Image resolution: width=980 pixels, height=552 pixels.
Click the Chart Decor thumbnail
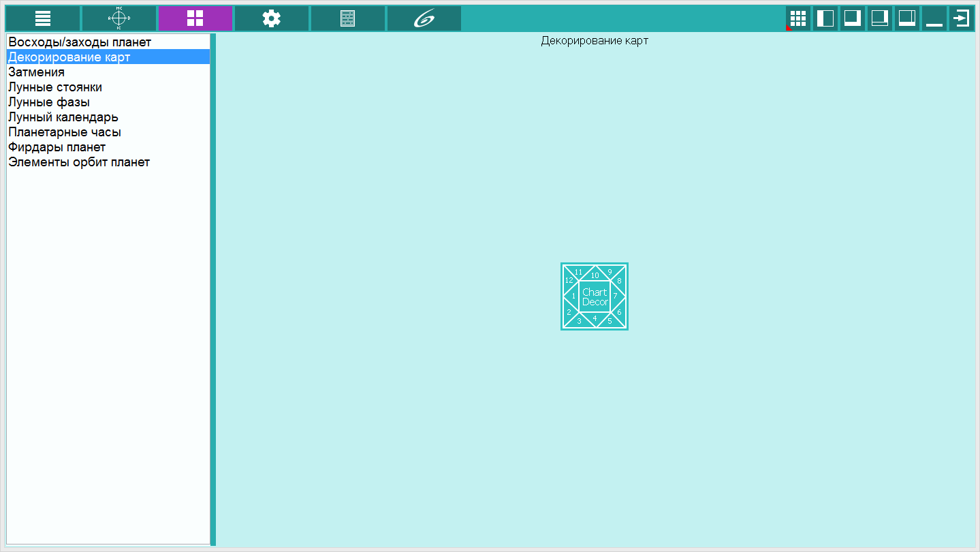tap(595, 296)
